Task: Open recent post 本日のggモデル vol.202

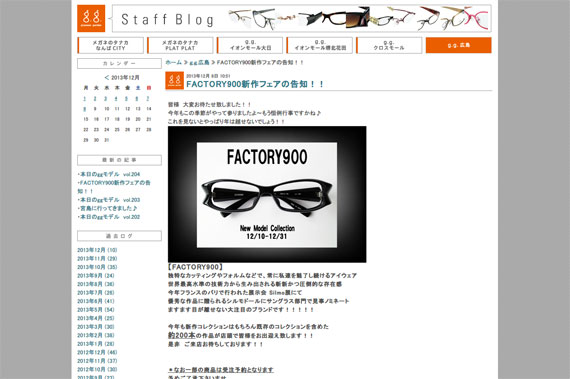Action: click(110, 217)
